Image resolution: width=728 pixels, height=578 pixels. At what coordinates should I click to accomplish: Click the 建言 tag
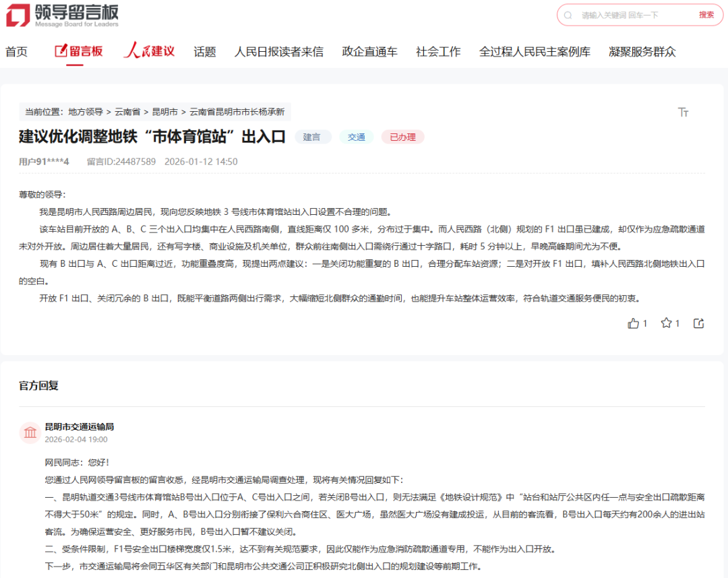click(x=312, y=137)
